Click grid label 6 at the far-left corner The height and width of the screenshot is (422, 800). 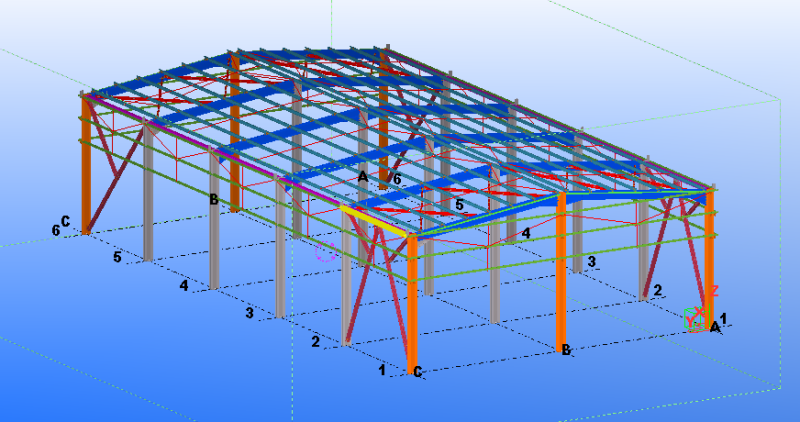pyautogui.click(x=56, y=229)
